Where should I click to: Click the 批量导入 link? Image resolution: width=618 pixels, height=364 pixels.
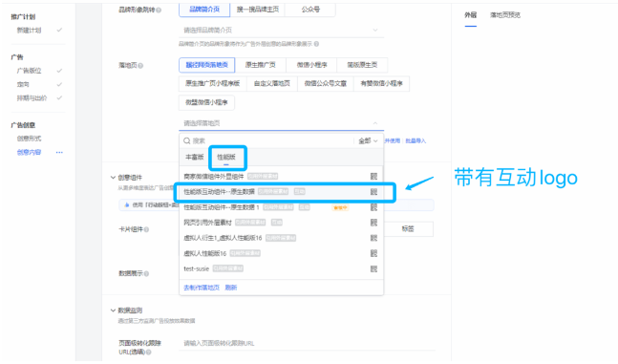click(x=416, y=140)
